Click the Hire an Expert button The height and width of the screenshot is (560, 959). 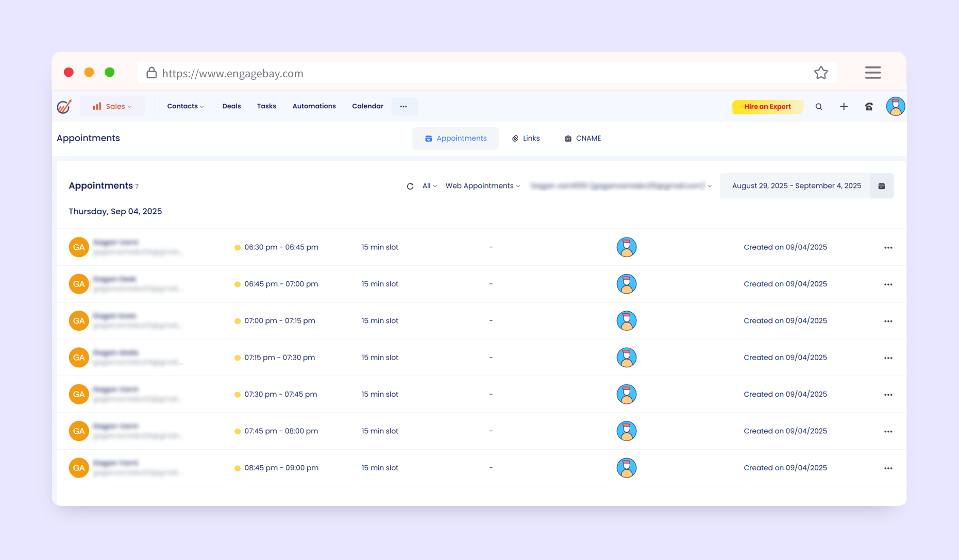(767, 107)
